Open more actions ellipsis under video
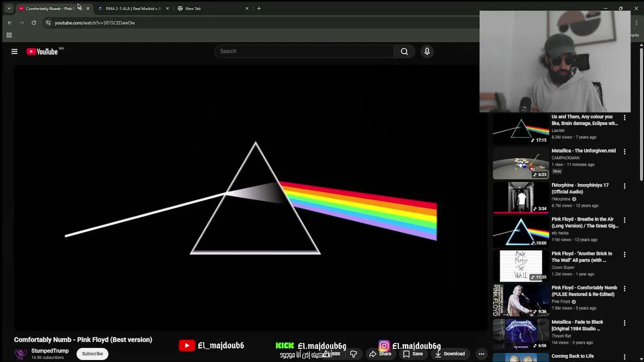This screenshot has height=362, width=644. (481, 354)
